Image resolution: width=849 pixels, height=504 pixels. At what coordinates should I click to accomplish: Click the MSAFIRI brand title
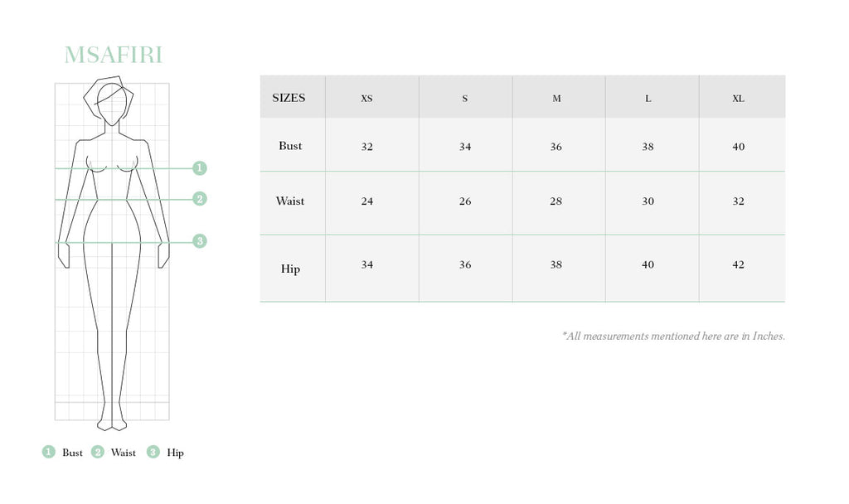click(x=113, y=55)
